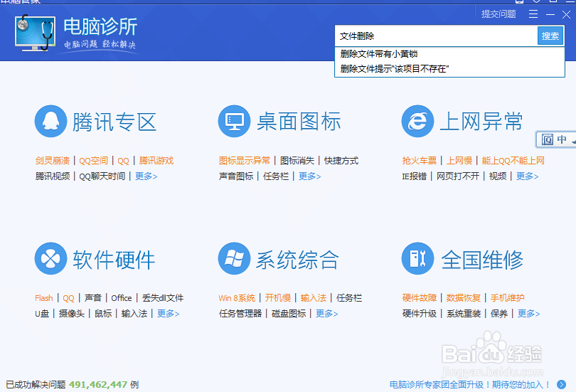Image resolution: width=576 pixels, height=392 pixels.
Task: Open the 声音图标 link
Action: (x=236, y=176)
